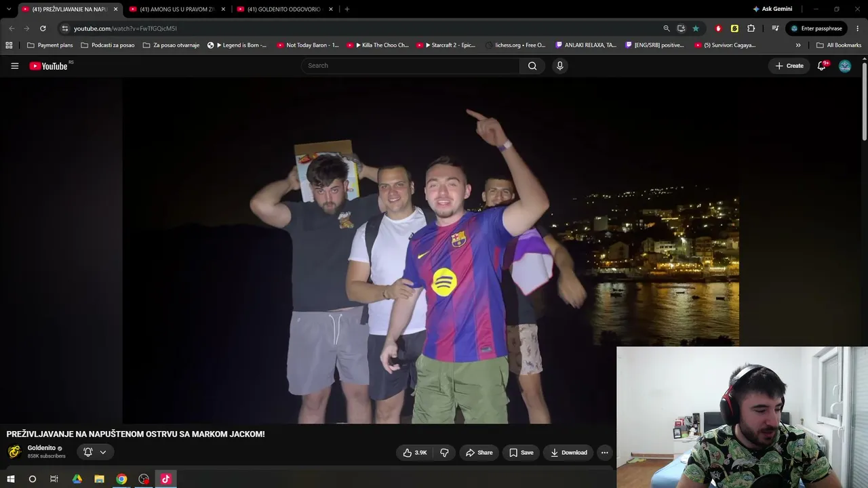Viewport: 868px width, 488px height.
Task: Show more bookmarks with the double chevron
Action: (798, 45)
